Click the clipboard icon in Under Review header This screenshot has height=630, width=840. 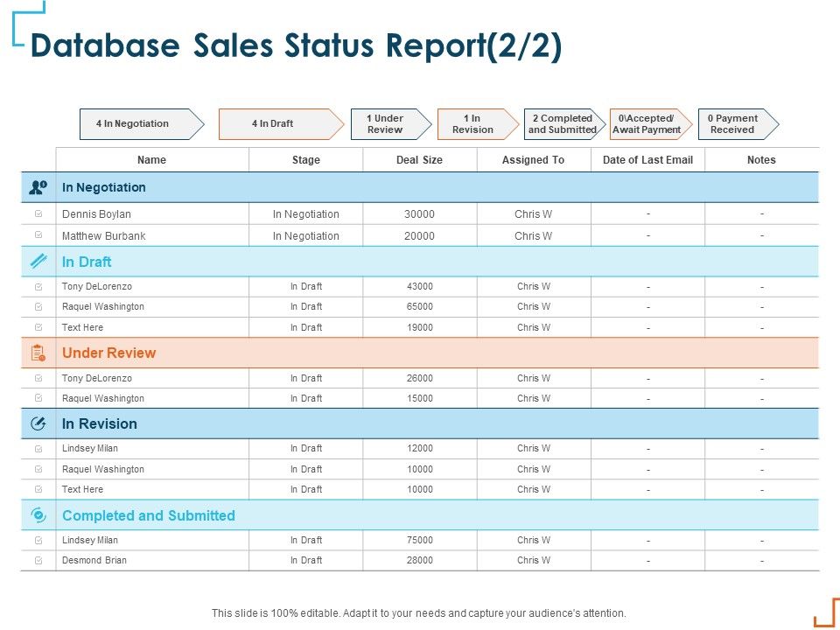click(x=38, y=353)
